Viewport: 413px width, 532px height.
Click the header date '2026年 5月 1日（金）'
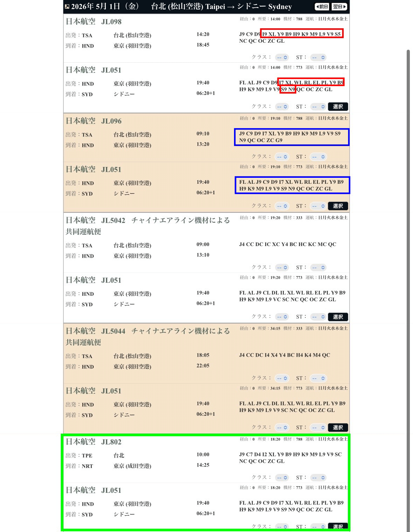point(105,7)
